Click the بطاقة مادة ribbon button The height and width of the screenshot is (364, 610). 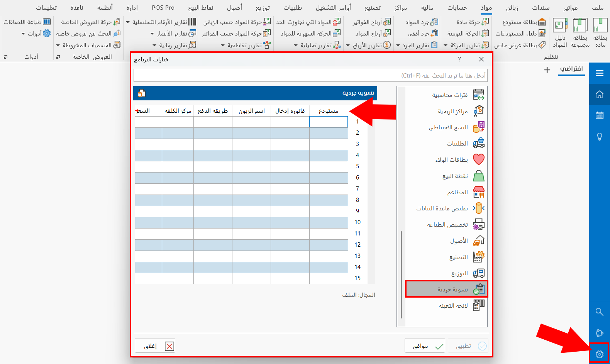tap(600, 33)
